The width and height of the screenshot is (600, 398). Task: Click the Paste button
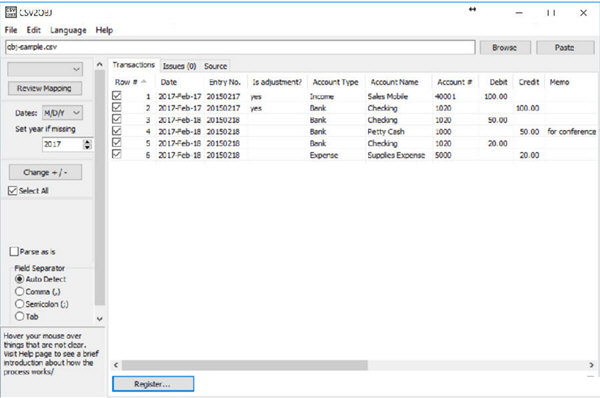pos(564,47)
